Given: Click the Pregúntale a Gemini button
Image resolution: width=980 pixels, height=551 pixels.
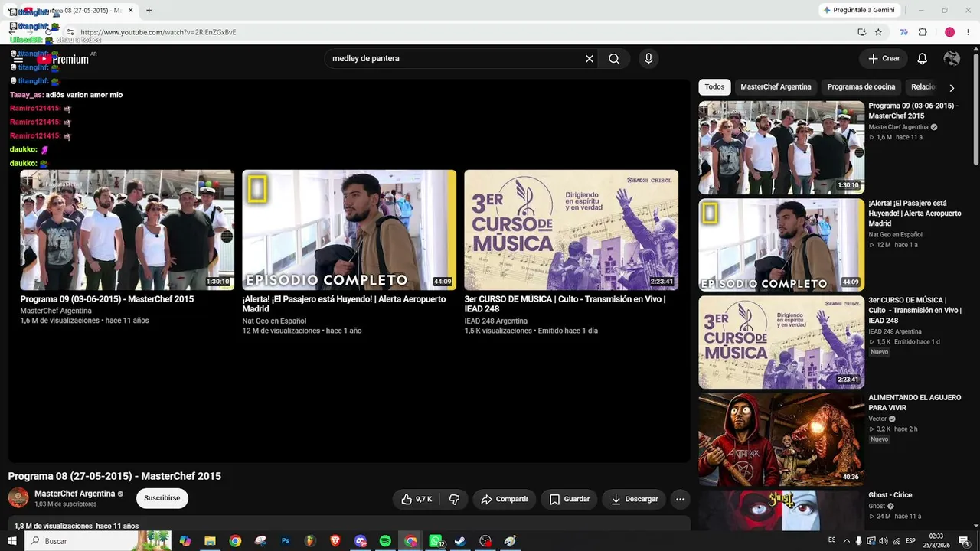Looking at the screenshot, I should click(x=858, y=10).
